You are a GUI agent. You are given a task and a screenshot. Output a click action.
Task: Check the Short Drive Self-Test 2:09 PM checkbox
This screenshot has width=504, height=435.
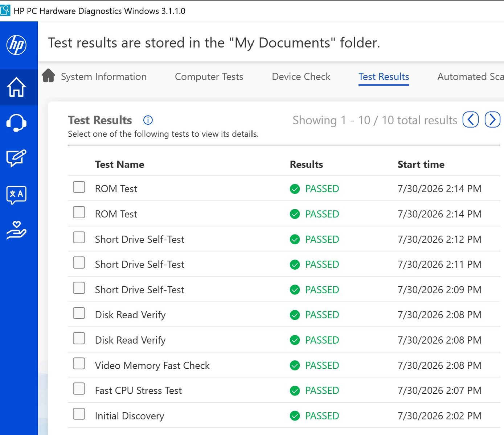[79, 288]
